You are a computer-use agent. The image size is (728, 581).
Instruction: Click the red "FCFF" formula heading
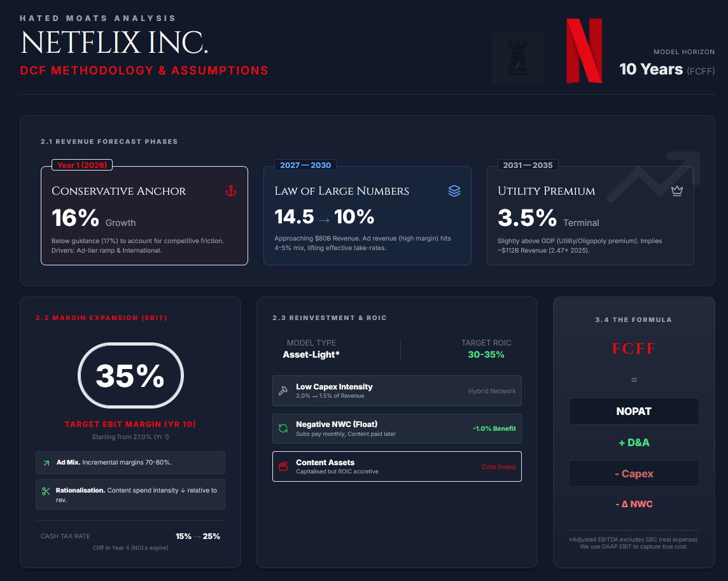(634, 348)
